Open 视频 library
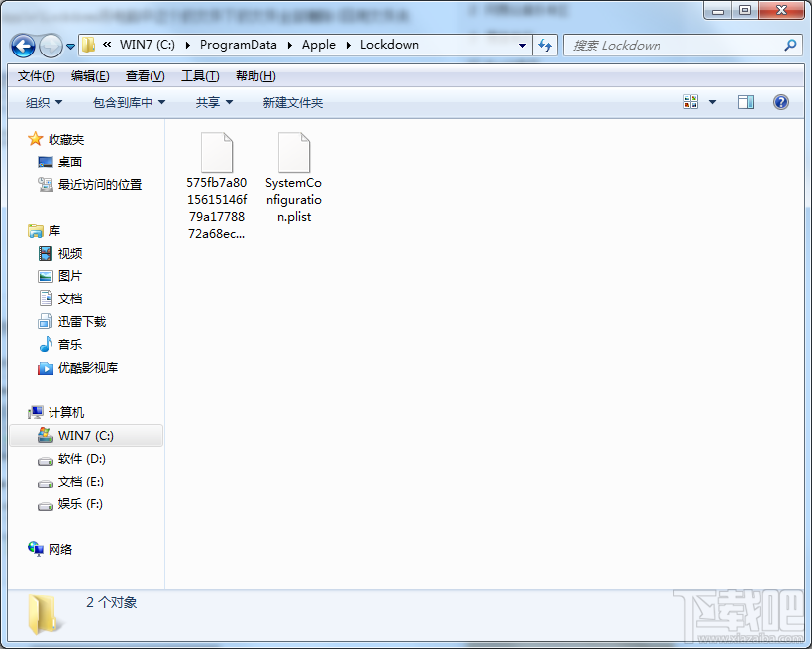Screen dimensions: 812x649 click(60, 253)
